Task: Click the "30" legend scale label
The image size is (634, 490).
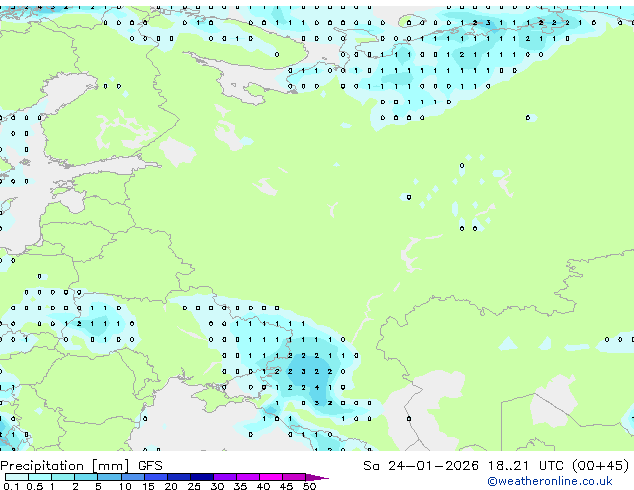Action: click(217, 486)
